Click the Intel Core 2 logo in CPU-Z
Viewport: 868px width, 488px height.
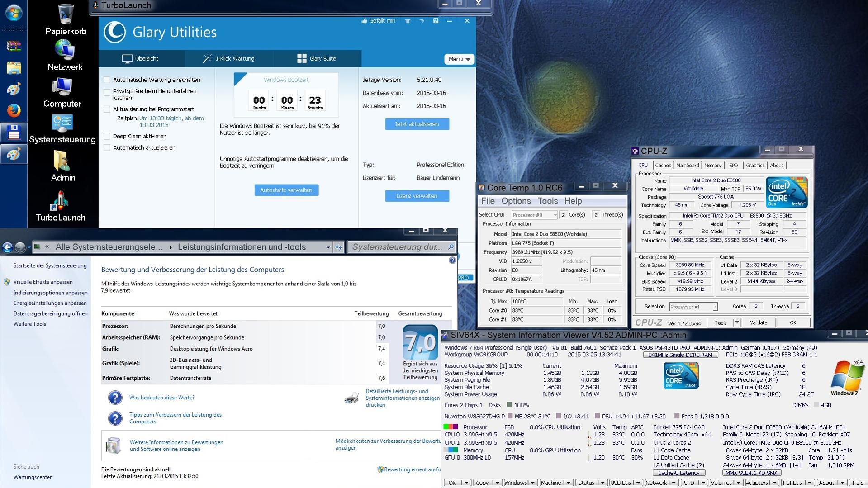787,193
